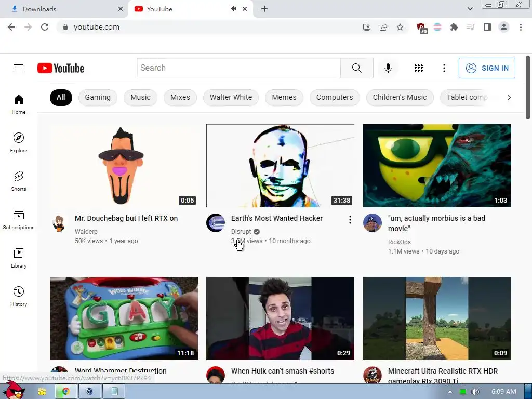Open History in the sidebar
This screenshot has height=399, width=532.
pyautogui.click(x=19, y=296)
